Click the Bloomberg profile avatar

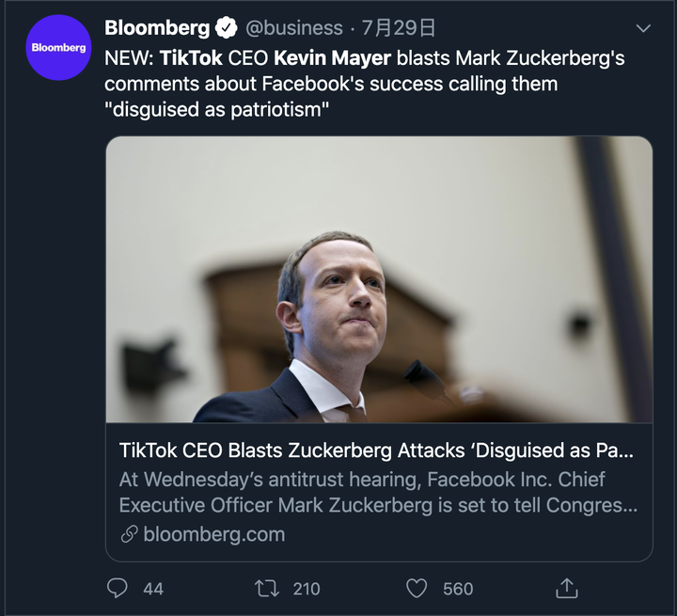click(x=58, y=48)
